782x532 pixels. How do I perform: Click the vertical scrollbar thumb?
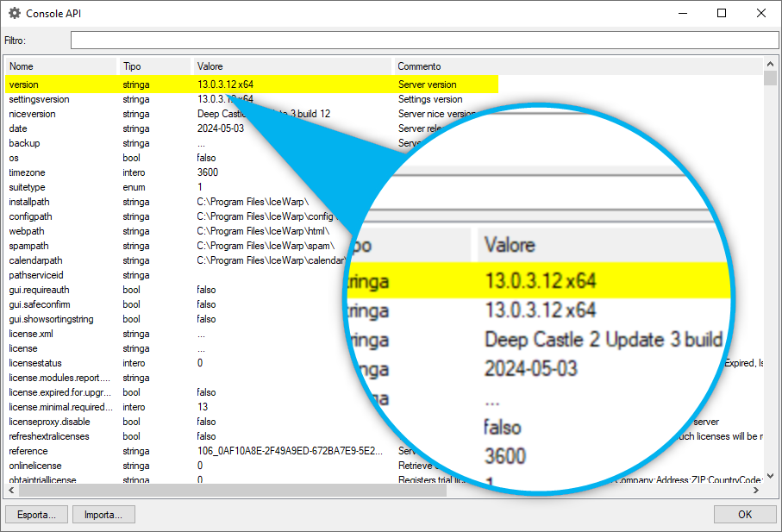point(770,79)
